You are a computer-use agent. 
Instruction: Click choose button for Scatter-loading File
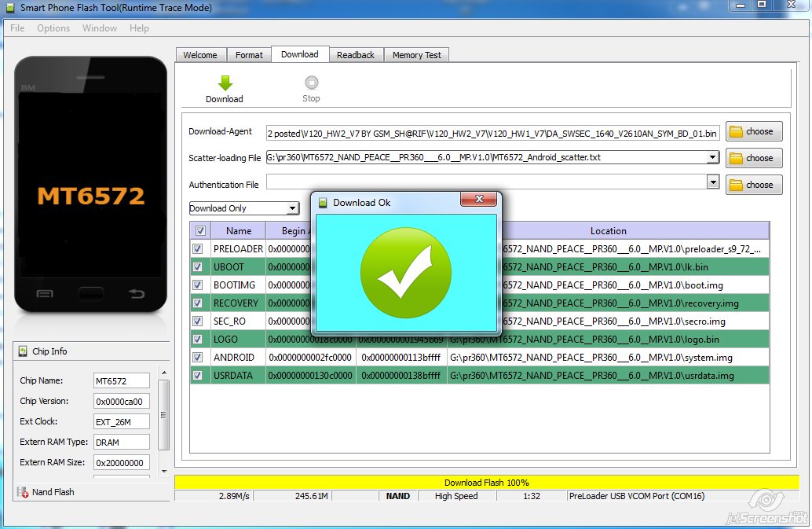[754, 158]
